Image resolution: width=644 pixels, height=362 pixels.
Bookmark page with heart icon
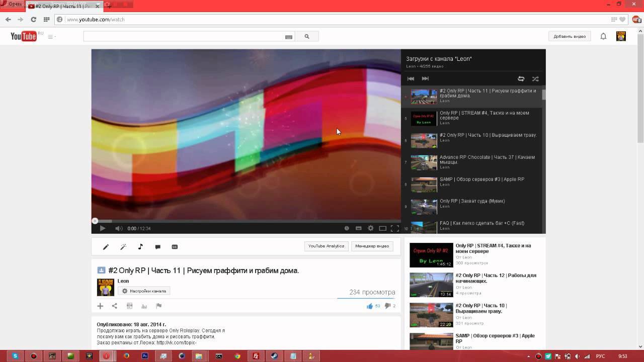pos(622,20)
